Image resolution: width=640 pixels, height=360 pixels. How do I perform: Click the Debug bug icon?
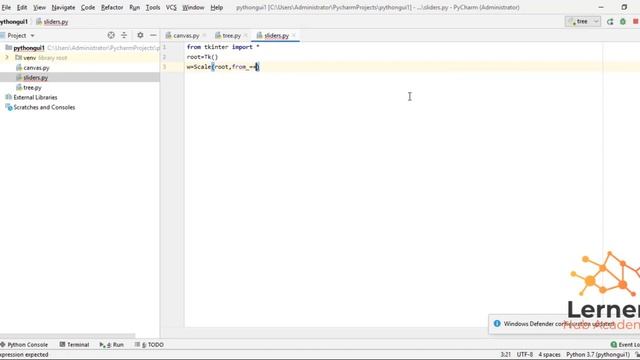click(x=623, y=22)
